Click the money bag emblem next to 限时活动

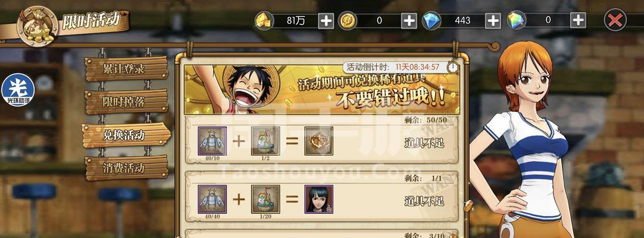[x=37, y=26]
